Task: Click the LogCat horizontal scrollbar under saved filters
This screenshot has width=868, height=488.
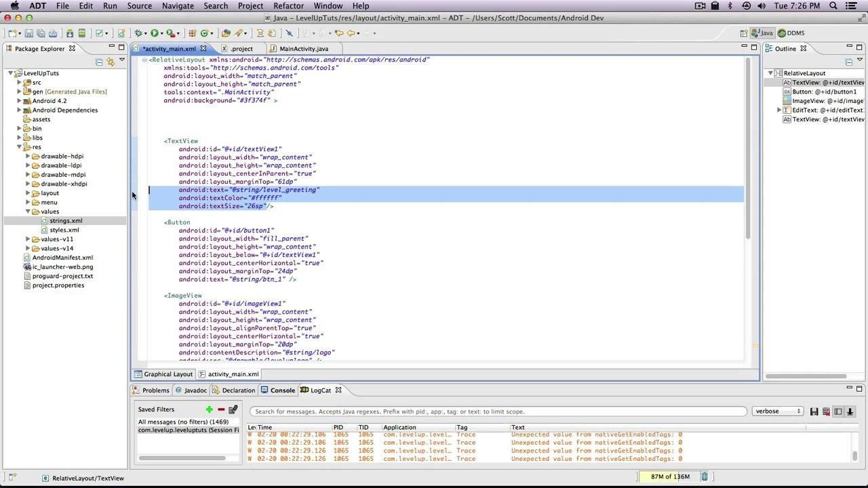Action: (x=182, y=458)
